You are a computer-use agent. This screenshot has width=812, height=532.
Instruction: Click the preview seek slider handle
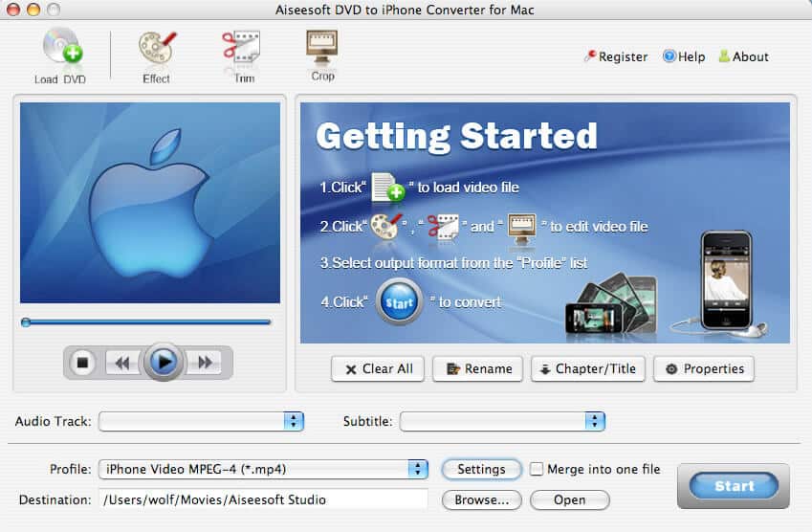click(x=26, y=322)
